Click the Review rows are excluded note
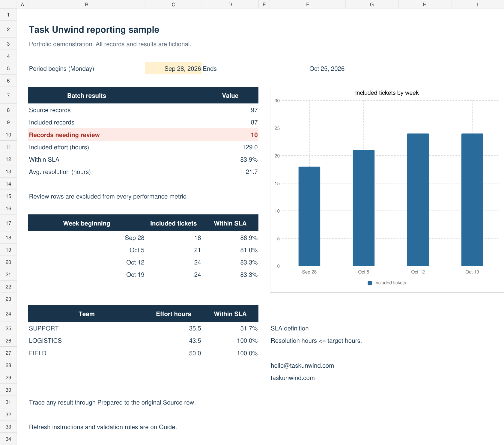Viewport: 504px width, 445px height. pyautogui.click(x=108, y=196)
